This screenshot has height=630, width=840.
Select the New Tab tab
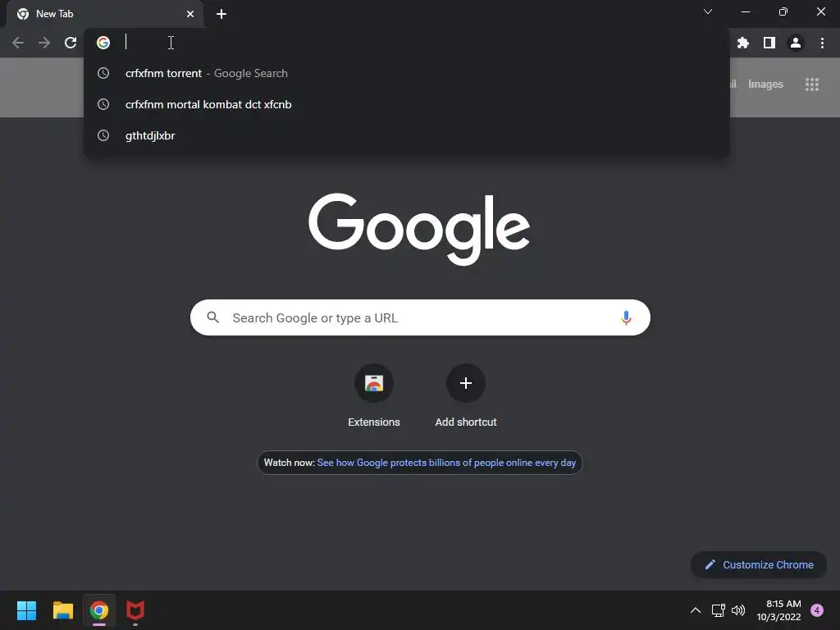(104, 14)
